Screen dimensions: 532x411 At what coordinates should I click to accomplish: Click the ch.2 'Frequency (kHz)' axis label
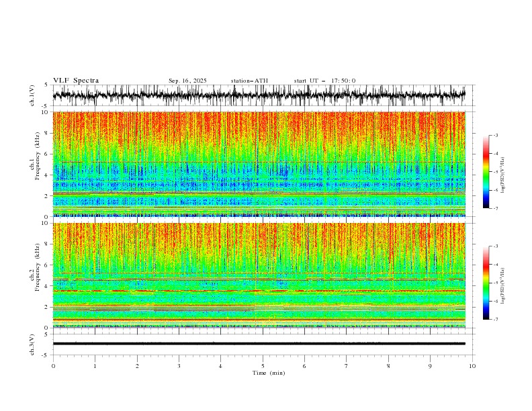pyautogui.click(x=38, y=267)
